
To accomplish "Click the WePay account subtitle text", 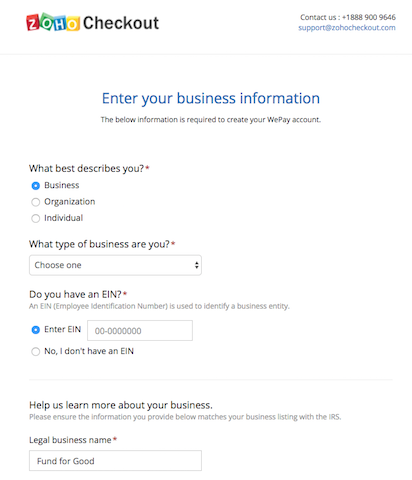I will click(x=211, y=120).
